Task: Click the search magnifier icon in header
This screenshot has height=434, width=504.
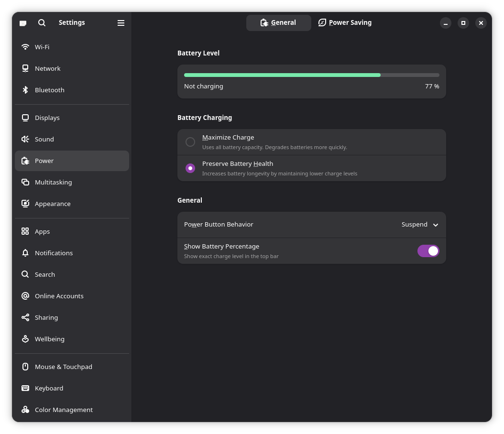Action: [42, 22]
